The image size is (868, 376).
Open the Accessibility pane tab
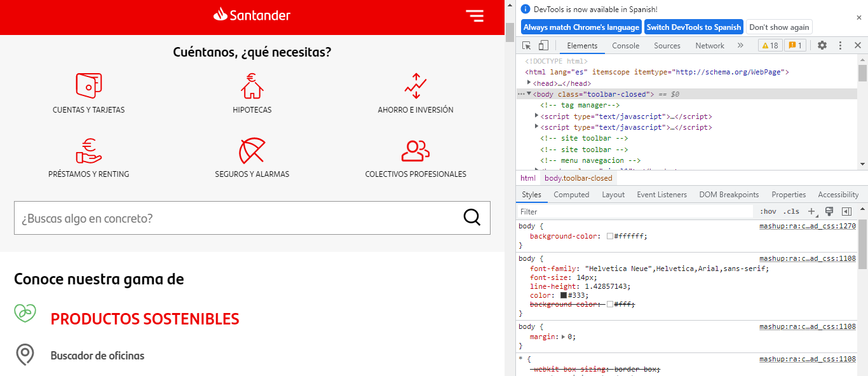tap(838, 195)
